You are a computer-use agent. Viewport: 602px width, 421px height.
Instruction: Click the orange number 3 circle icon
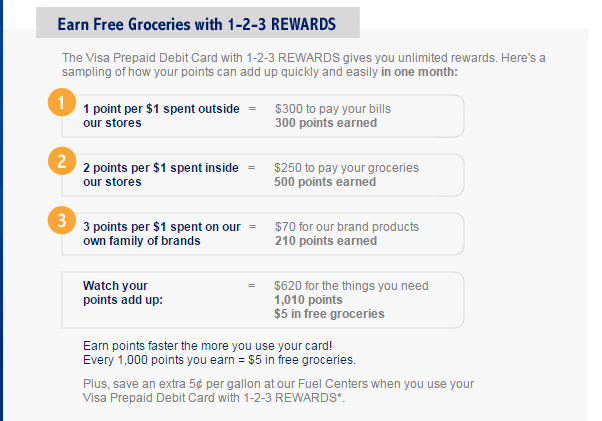point(62,220)
